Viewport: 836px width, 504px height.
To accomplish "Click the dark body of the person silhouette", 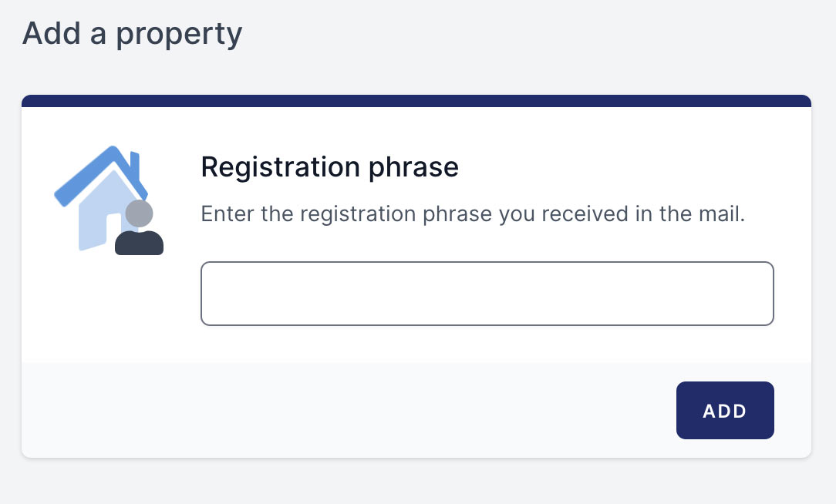I will point(139,243).
